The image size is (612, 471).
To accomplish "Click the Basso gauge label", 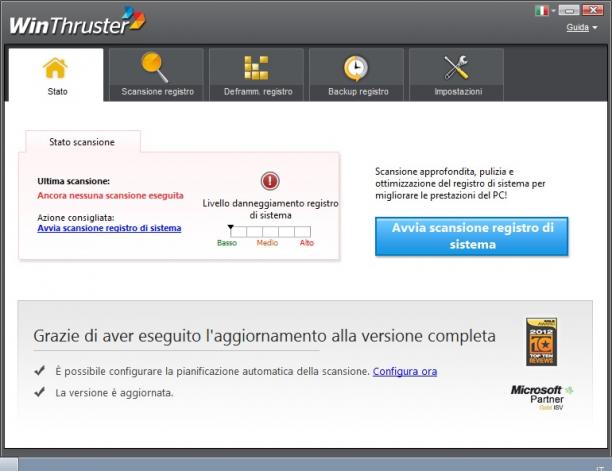I will pos(227,243).
